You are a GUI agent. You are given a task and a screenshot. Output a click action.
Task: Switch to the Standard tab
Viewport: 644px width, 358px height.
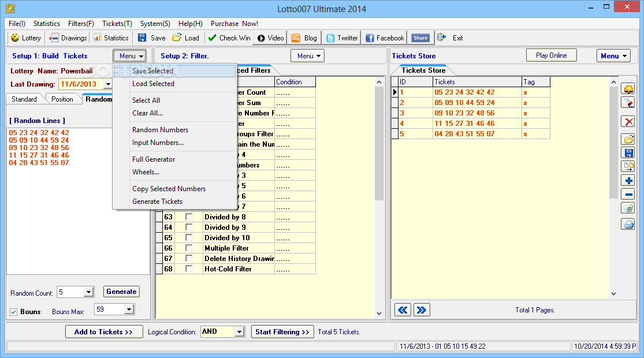24,99
